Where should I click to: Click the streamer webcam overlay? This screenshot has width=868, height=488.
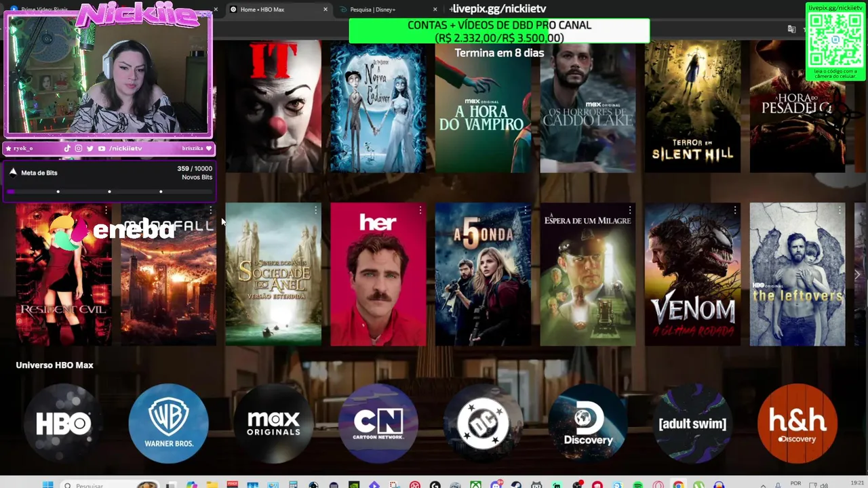(108, 76)
